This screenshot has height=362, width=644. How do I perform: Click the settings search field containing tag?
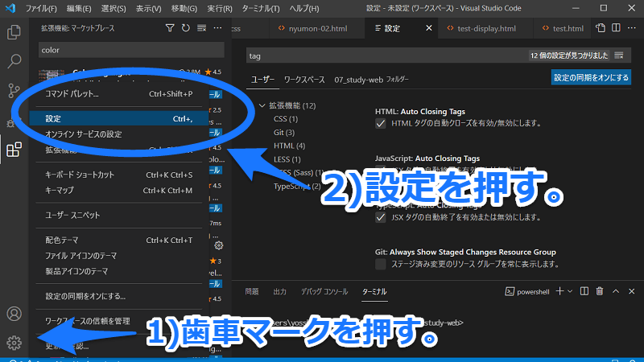386,56
